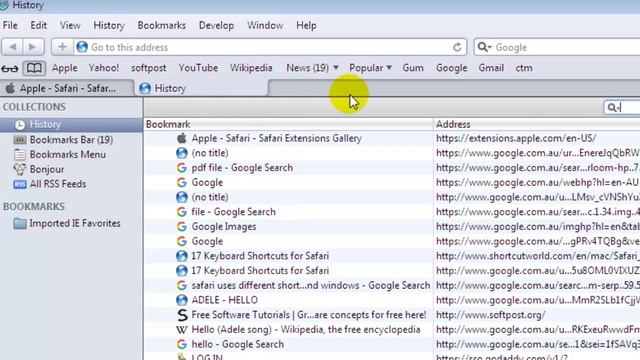This screenshot has height=360, width=640.
Task: Switch to the Apple - Safari tab
Action: (67, 88)
